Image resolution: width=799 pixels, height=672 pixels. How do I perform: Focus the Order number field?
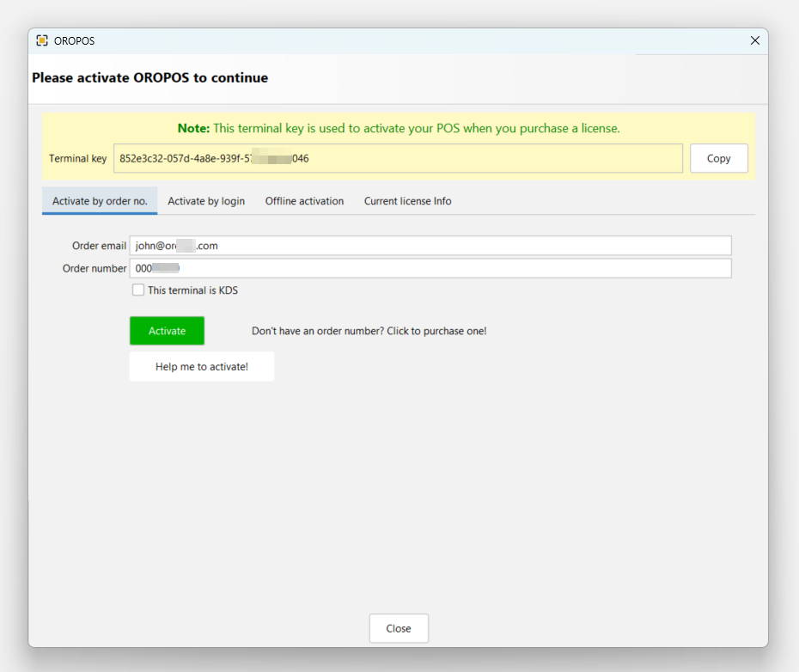(430, 268)
